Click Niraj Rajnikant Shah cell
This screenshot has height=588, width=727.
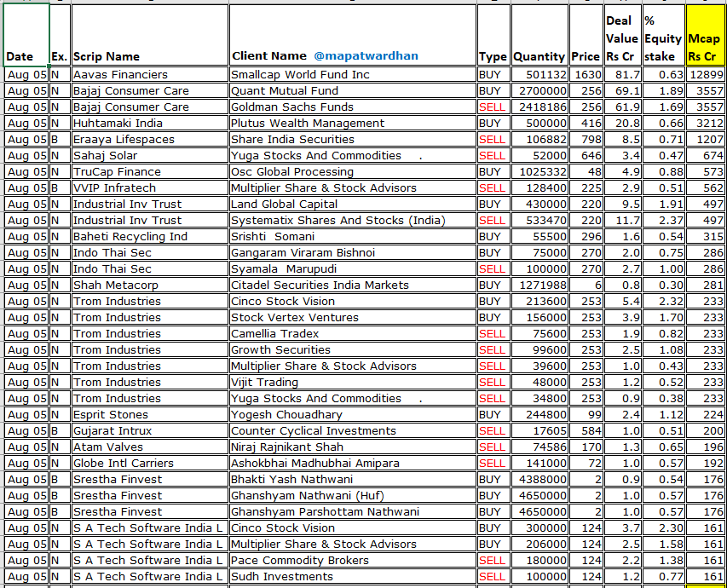[x=352, y=447]
